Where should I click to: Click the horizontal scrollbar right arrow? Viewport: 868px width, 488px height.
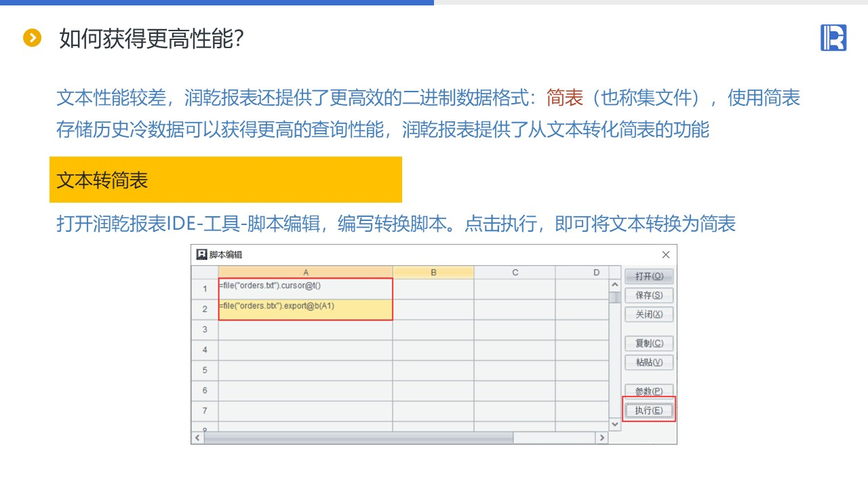[601, 438]
